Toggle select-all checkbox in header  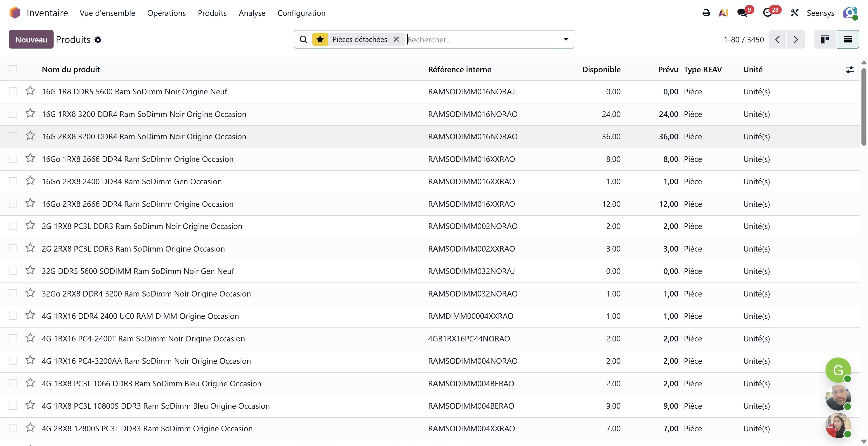coord(13,69)
